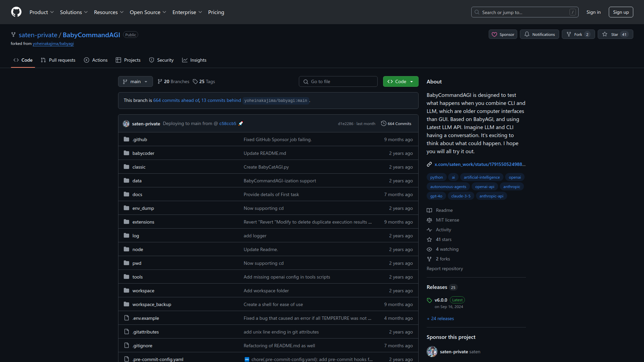Expand the Open Source menu
This screenshot has width=644, height=362.
pyautogui.click(x=148, y=12)
